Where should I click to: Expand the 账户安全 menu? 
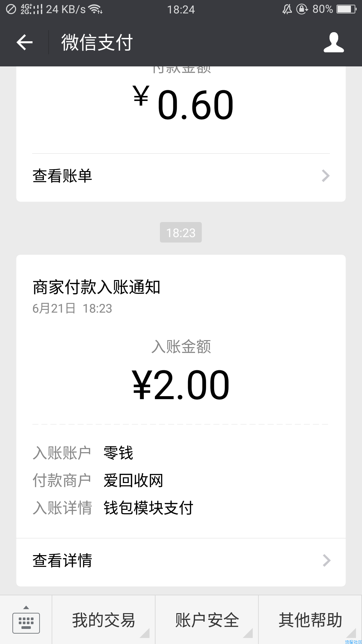point(207,620)
